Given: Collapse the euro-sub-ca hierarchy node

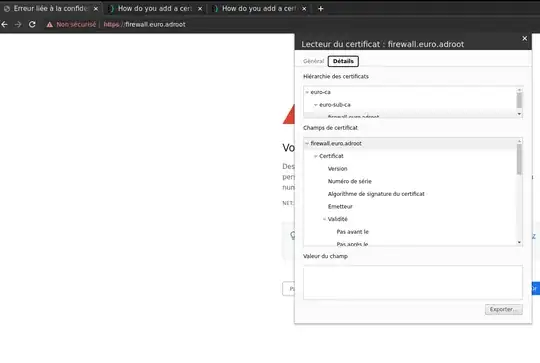Looking at the screenshot, I should point(315,105).
